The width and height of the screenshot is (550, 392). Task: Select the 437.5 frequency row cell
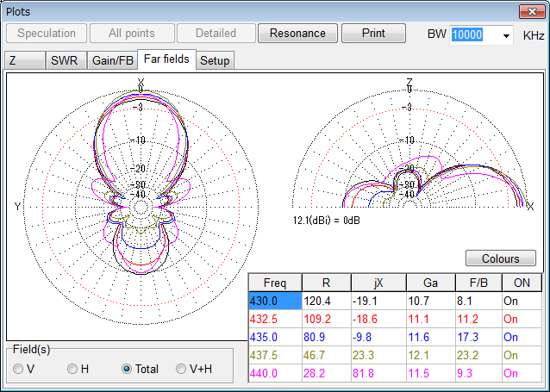click(x=274, y=355)
